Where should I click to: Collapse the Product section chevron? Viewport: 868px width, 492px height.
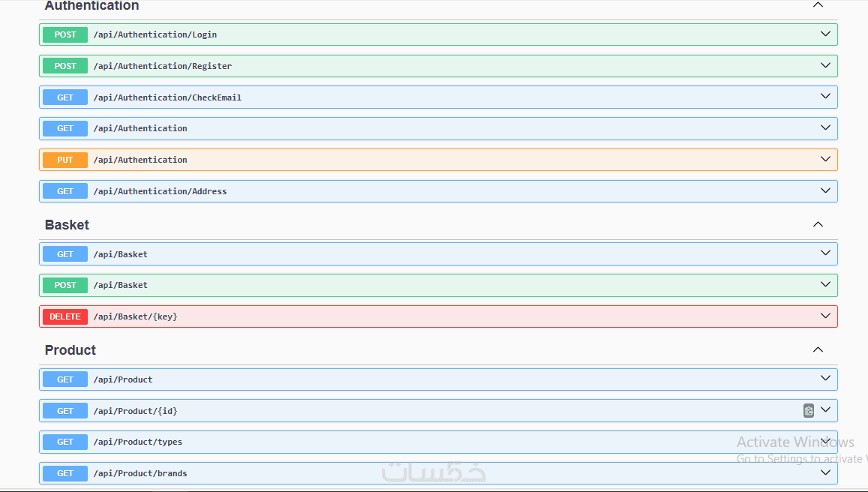(x=818, y=349)
